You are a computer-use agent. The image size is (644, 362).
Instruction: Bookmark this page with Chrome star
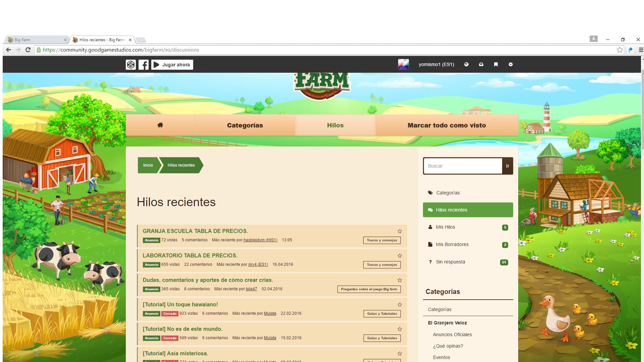click(619, 50)
